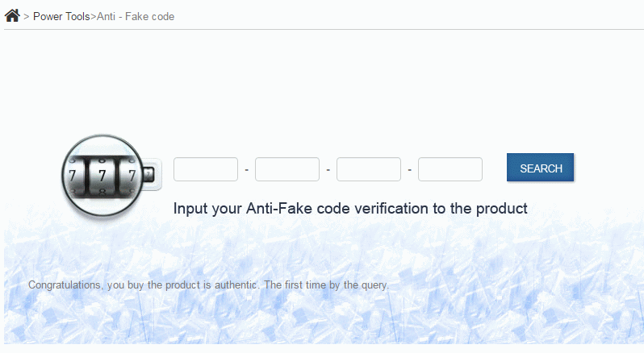Screen dimensions: 644x353
Task: Select the Anti - Fake code breadcrumb
Action: [x=136, y=16]
